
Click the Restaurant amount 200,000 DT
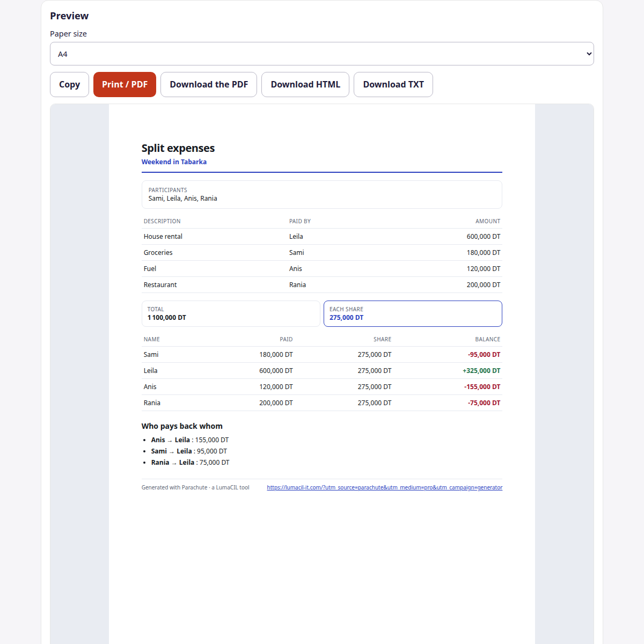[x=484, y=284]
